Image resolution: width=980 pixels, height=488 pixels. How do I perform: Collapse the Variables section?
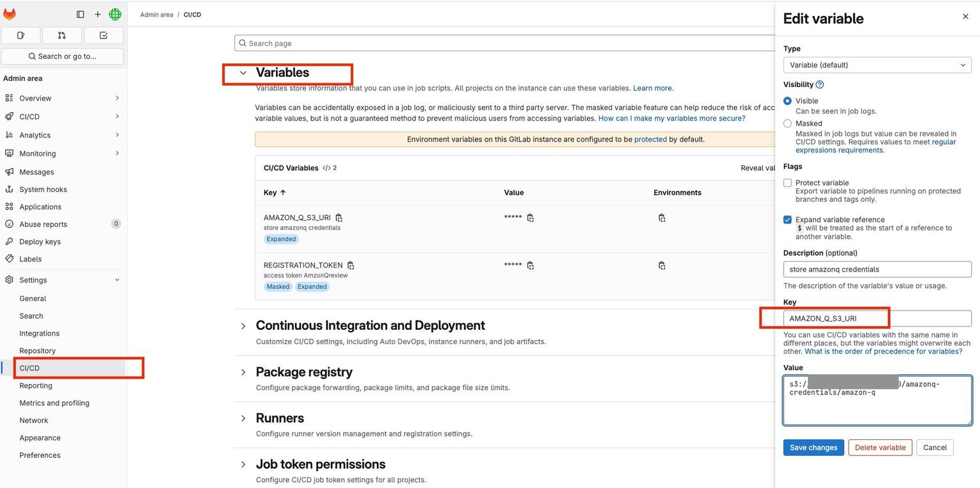click(243, 73)
